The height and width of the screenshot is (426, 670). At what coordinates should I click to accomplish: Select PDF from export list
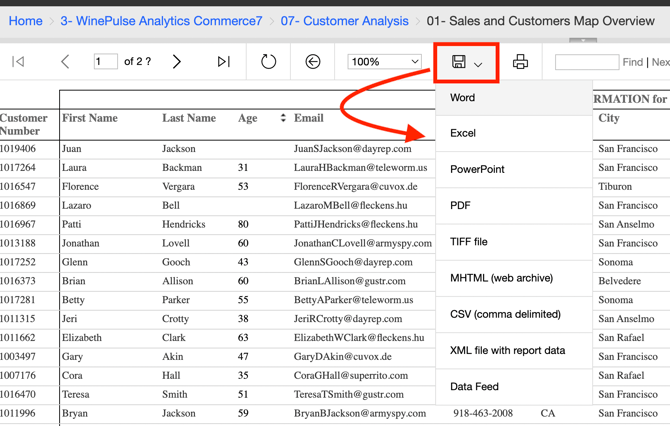point(460,205)
